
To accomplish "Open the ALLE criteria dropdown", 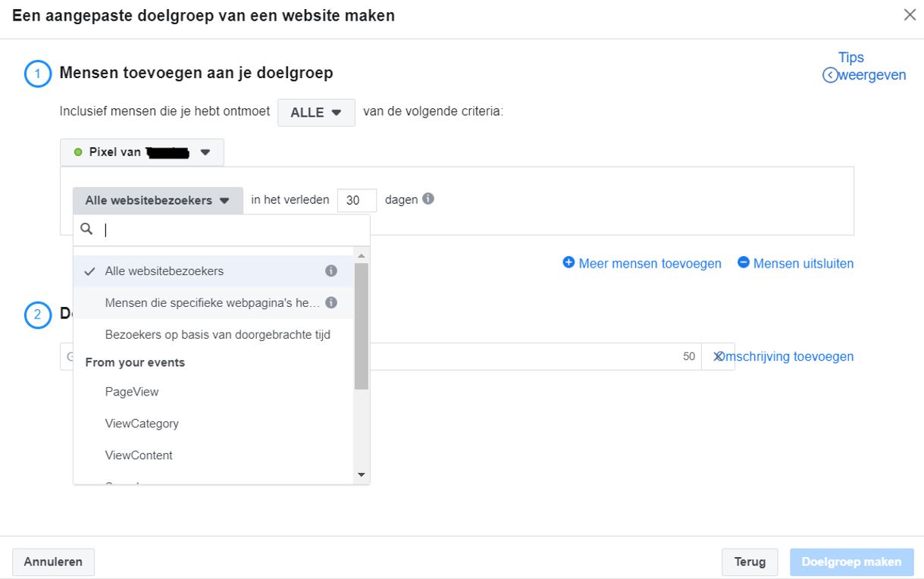I will [x=317, y=112].
